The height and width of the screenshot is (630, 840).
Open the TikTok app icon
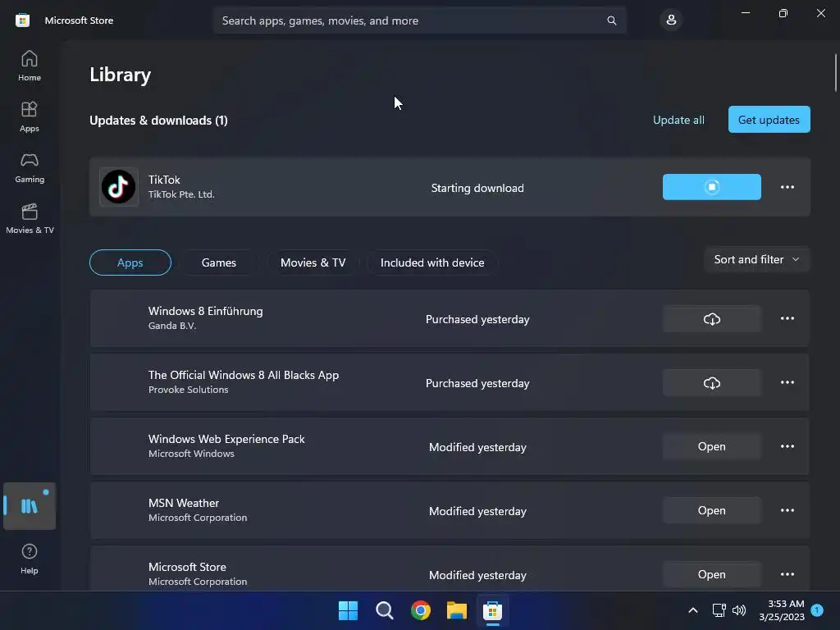pyautogui.click(x=119, y=187)
